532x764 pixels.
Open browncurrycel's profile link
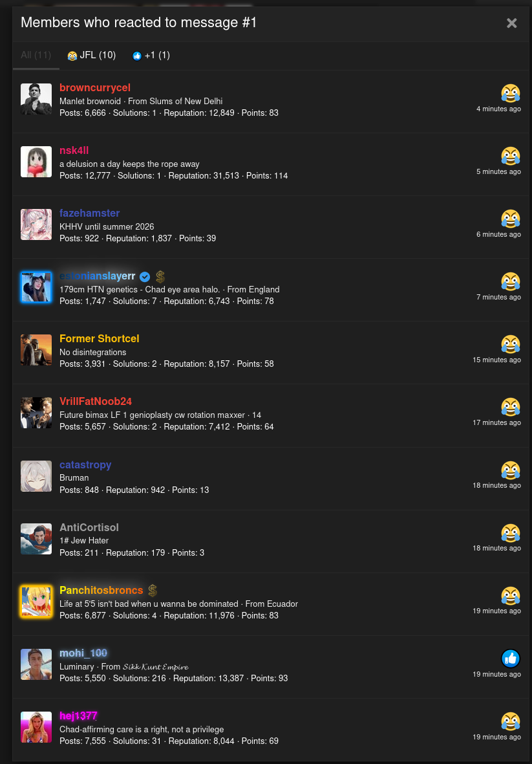[95, 88]
